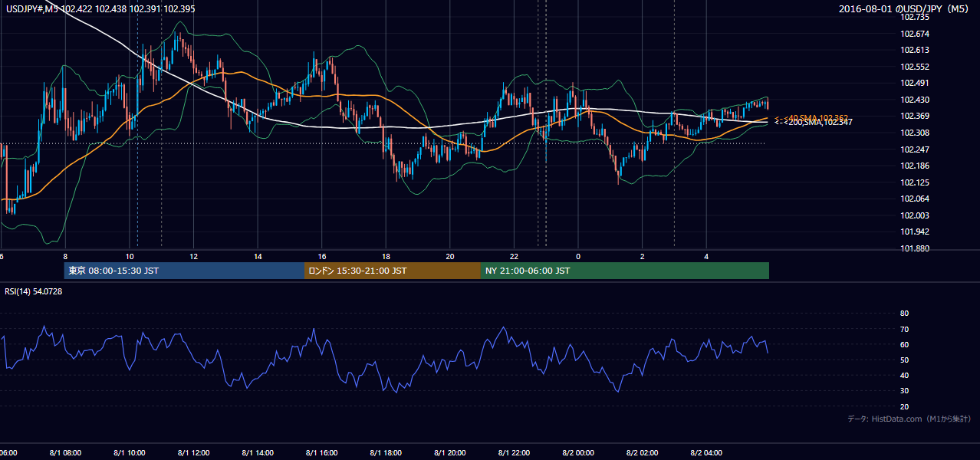The height and width of the screenshot is (460, 980).
Task: Click the RSI scale value 30
Action: 904,391
